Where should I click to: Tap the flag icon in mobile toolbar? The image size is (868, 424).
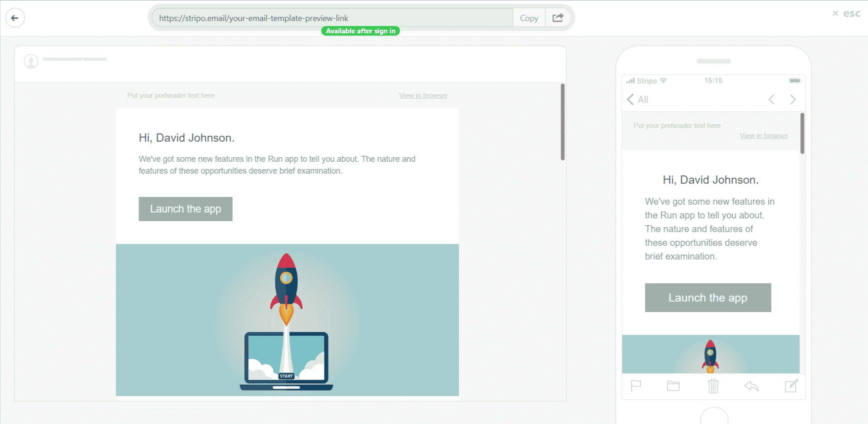coord(636,386)
